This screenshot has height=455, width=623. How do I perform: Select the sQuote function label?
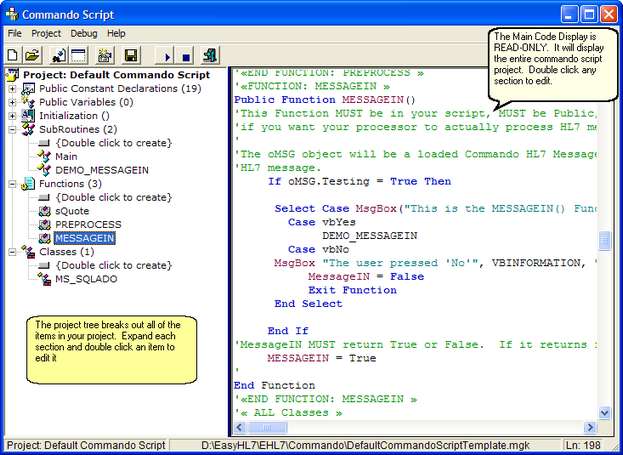tap(72, 211)
